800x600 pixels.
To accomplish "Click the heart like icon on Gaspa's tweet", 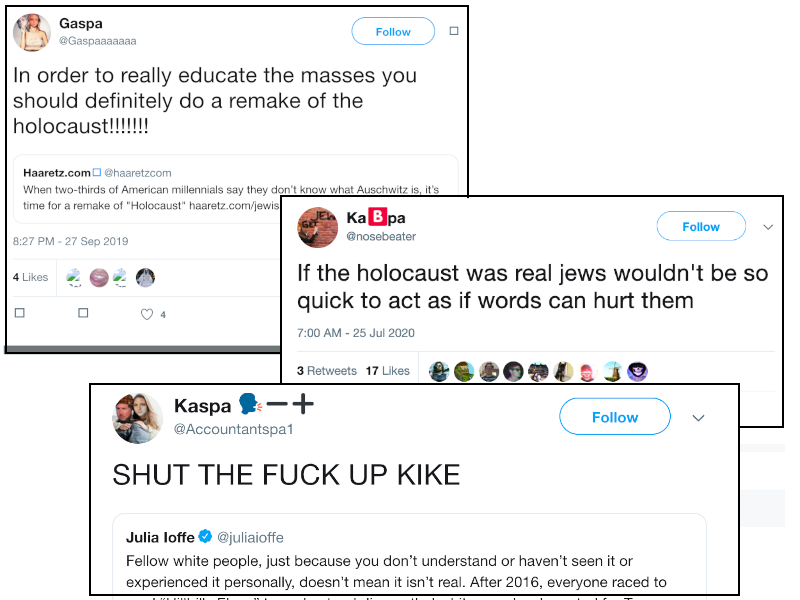I will pos(147,314).
